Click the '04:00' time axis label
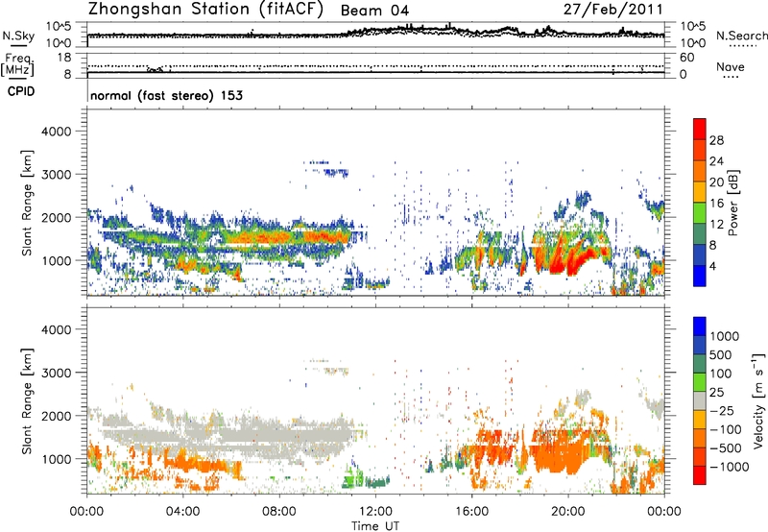This screenshot has width=768, height=532. [182, 512]
